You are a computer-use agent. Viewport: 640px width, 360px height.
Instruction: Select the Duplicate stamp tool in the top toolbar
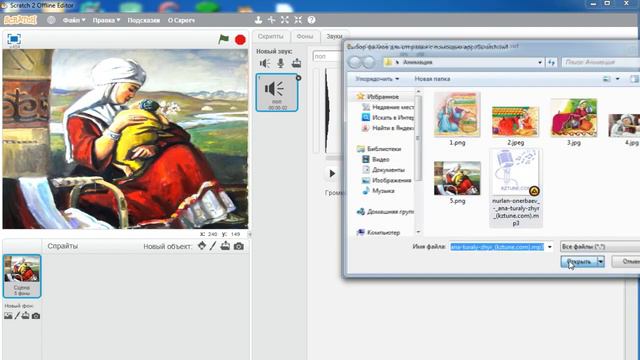tap(258, 20)
